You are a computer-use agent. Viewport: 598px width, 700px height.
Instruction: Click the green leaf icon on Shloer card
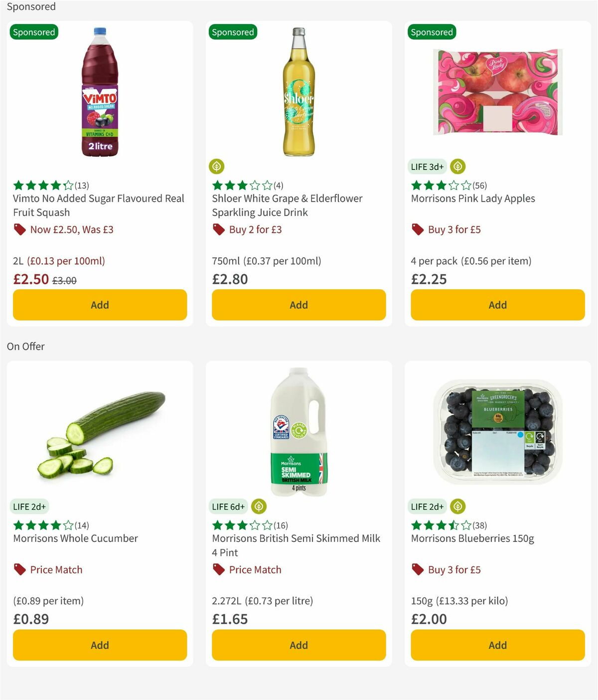(216, 167)
